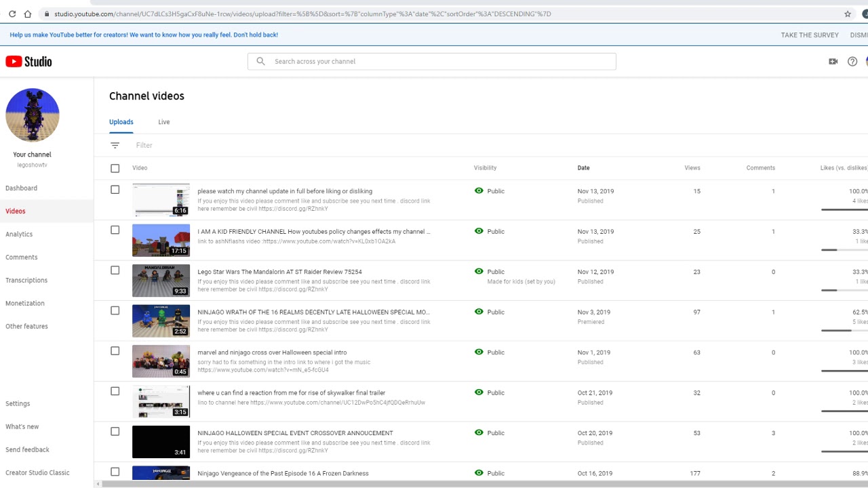The width and height of the screenshot is (868, 488).
Task: Switch to the Uploads tab
Action: pos(121,122)
